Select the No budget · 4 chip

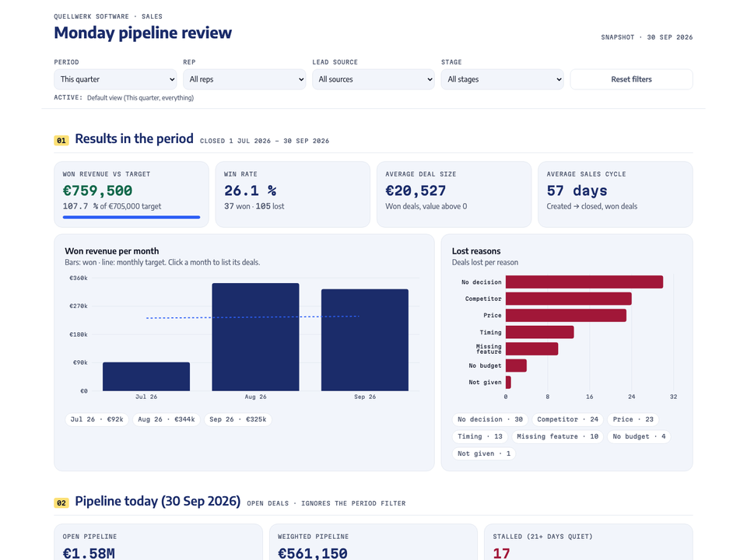[639, 436]
